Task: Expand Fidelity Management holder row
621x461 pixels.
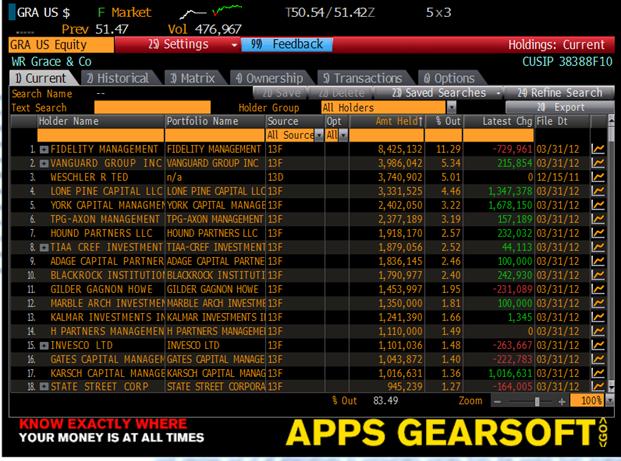Action: click(44, 150)
